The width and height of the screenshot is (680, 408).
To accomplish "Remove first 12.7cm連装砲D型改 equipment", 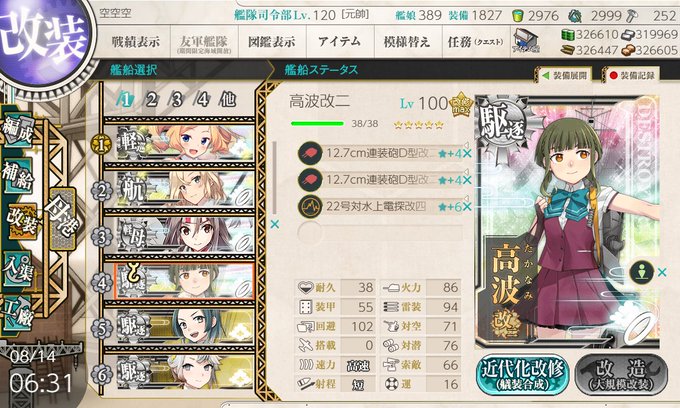I will point(467,154).
